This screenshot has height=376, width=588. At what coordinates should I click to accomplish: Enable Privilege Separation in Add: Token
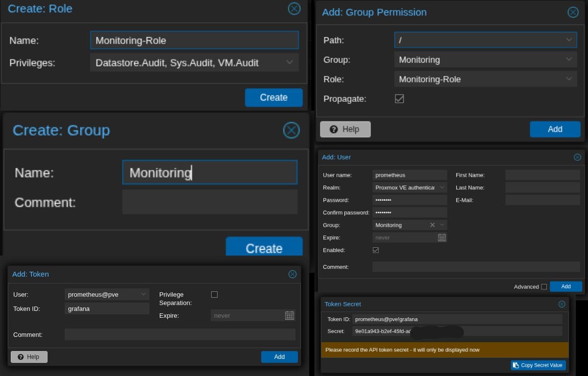click(x=214, y=294)
